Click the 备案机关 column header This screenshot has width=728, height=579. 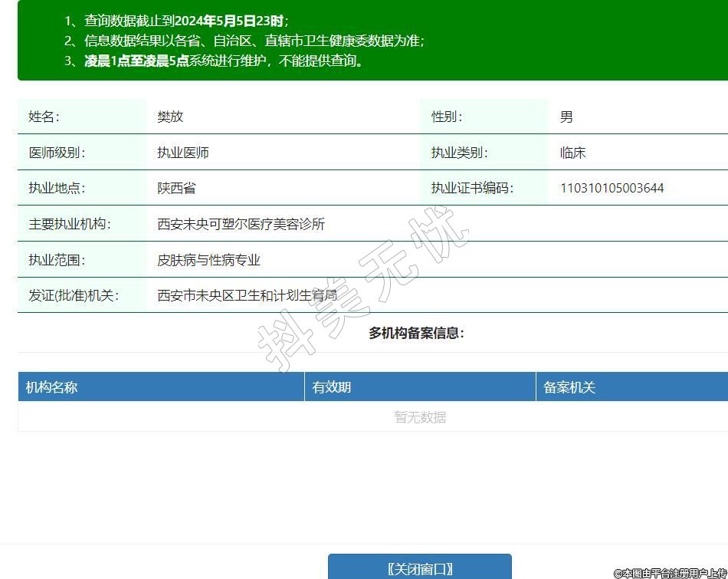[569, 387]
